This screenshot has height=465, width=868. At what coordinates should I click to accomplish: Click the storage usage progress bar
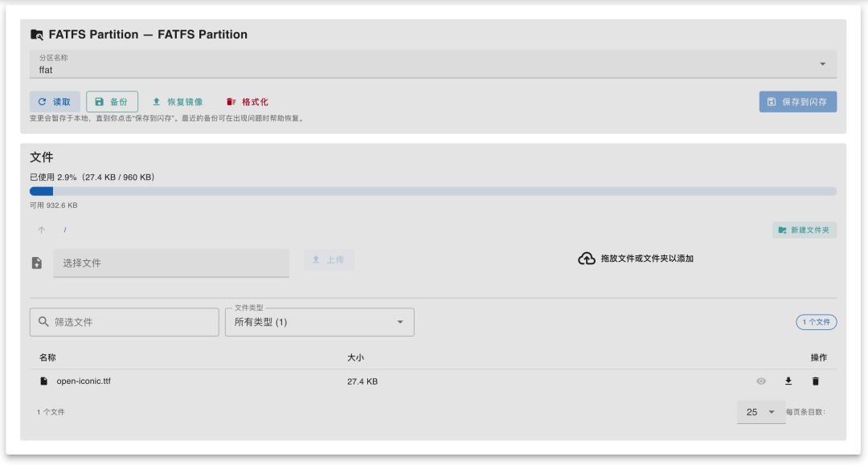pyautogui.click(x=433, y=191)
